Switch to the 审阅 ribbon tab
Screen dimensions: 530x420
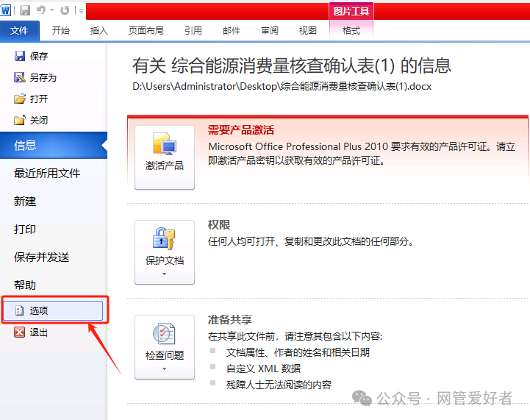pyautogui.click(x=270, y=31)
